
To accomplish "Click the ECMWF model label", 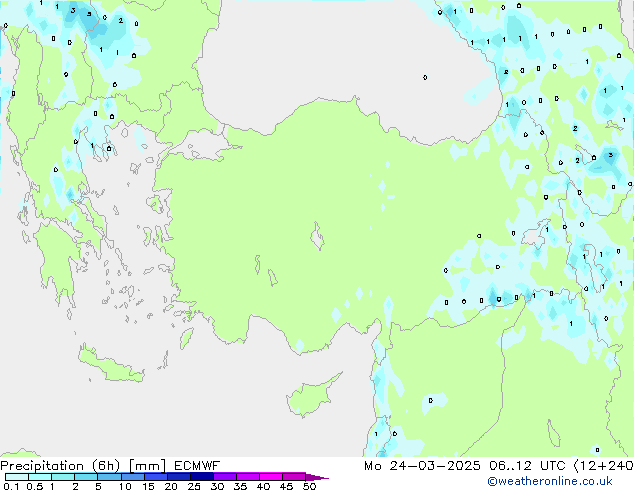I will 197,466.
